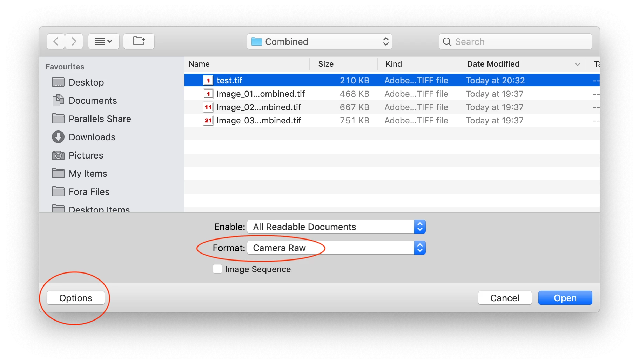
Task: Sort by Kind column header
Action: tap(418, 64)
